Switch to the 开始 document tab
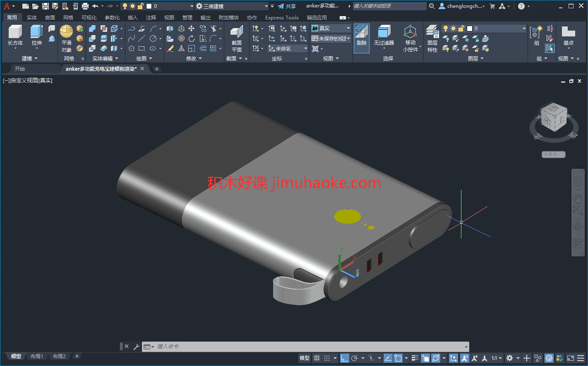The height and width of the screenshot is (366, 588). coord(20,69)
